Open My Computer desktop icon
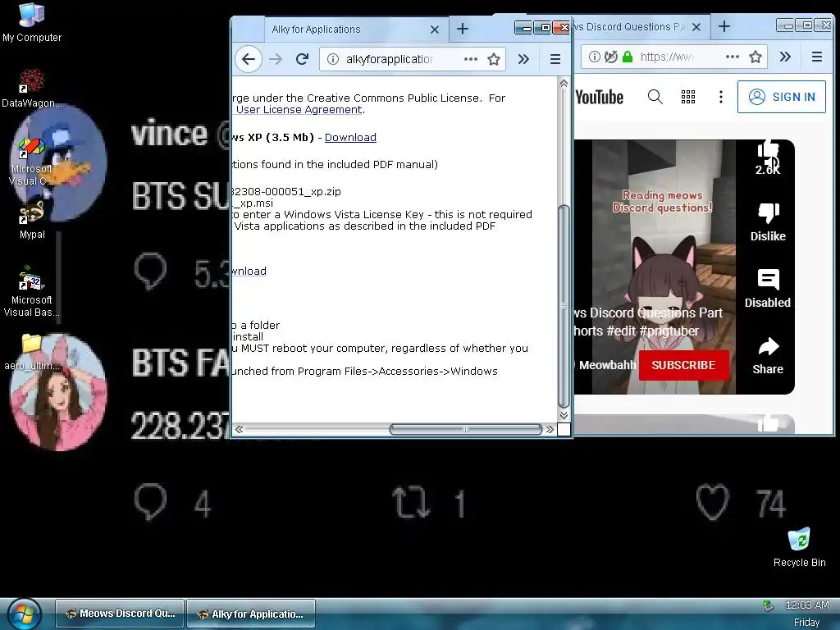 [32, 23]
